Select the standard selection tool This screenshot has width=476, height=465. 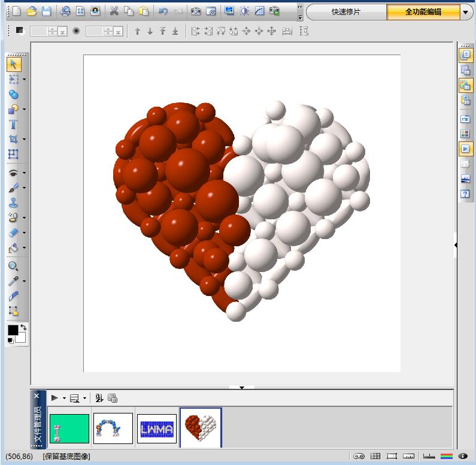point(13,79)
